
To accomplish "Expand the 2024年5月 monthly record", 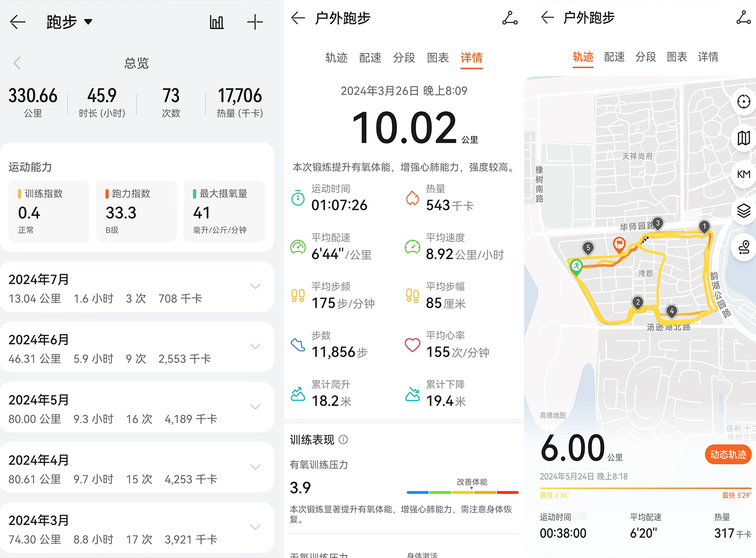I will (x=255, y=407).
